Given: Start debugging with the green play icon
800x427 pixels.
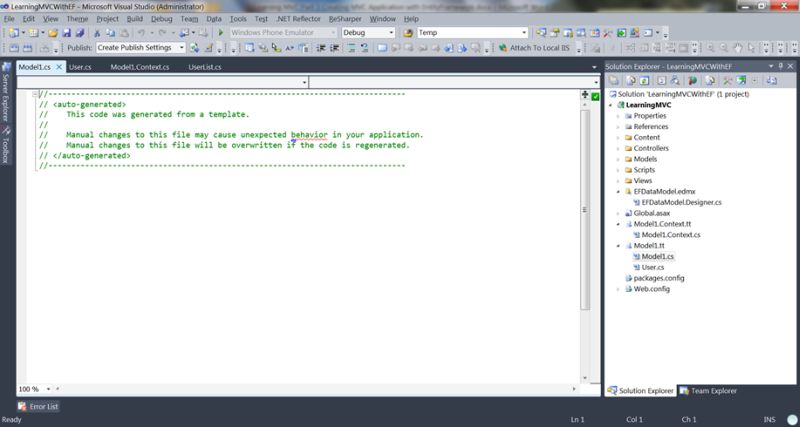Looking at the screenshot, I should 221,33.
